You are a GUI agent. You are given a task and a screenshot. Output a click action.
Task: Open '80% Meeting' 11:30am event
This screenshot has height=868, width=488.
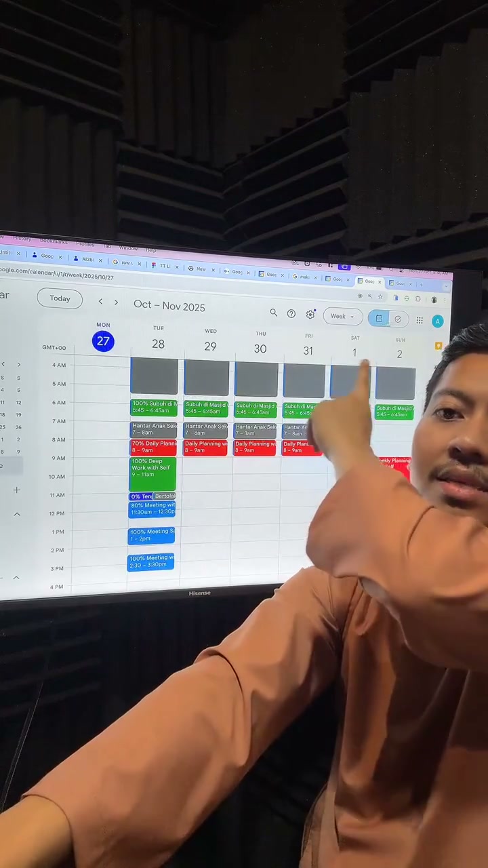click(152, 509)
